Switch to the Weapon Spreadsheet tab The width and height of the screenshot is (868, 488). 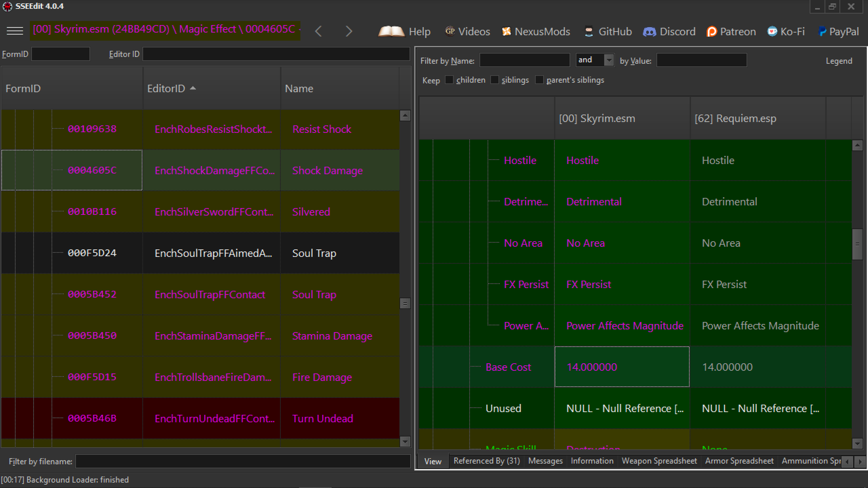pyautogui.click(x=659, y=461)
